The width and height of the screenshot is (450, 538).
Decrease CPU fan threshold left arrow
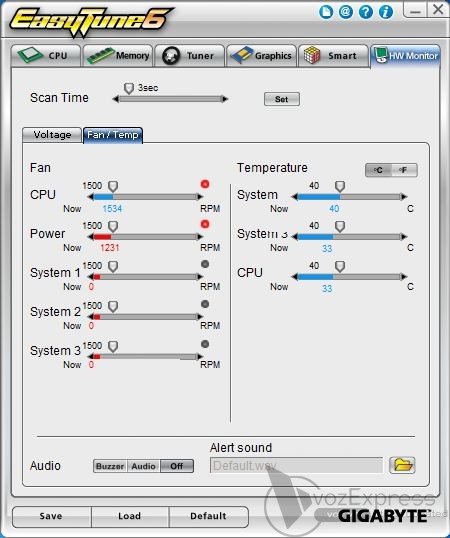pos(90,197)
